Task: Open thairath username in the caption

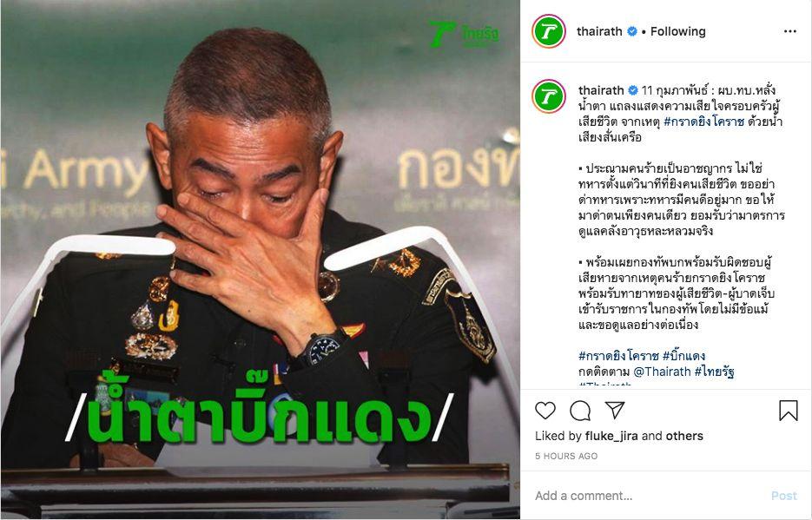Action: click(601, 90)
